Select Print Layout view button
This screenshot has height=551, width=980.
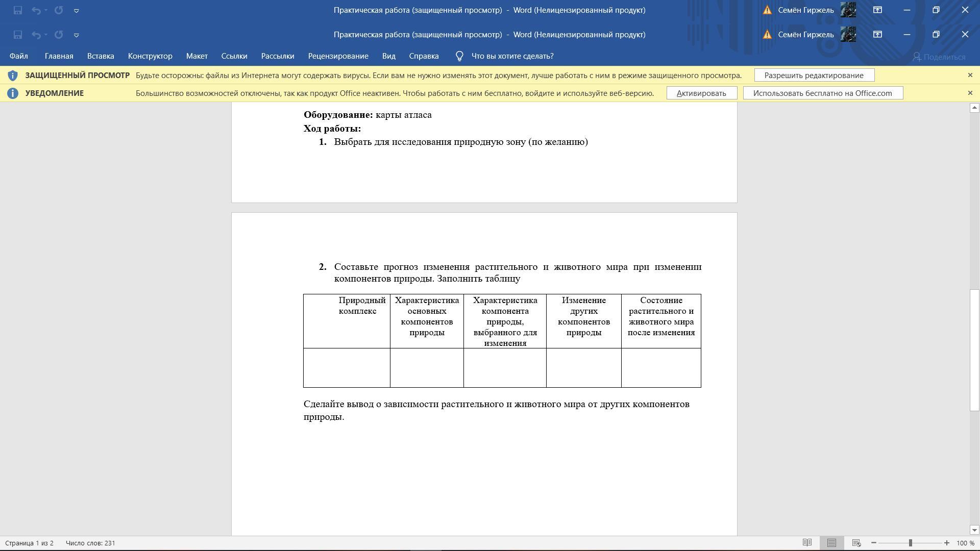831,543
